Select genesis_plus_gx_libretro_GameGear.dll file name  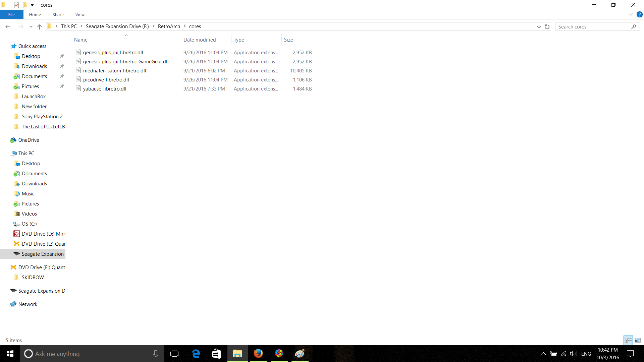[x=126, y=61]
